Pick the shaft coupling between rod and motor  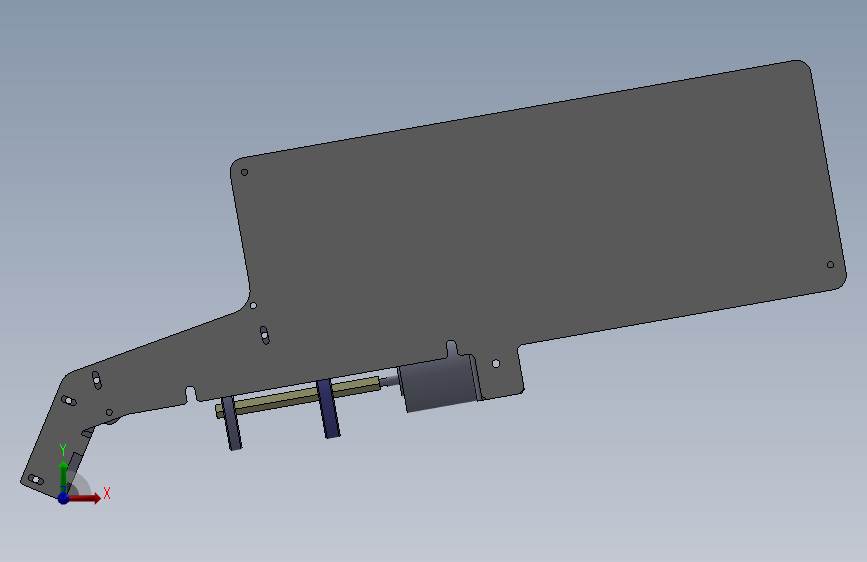(x=389, y=380)
